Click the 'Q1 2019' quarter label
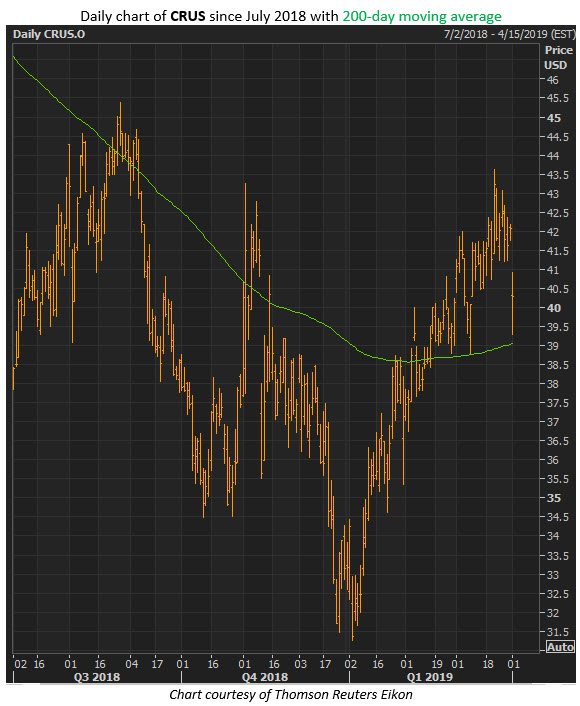The height and width of the screenshot is (706, 580). pyautogui.click(x=430, y=677)
